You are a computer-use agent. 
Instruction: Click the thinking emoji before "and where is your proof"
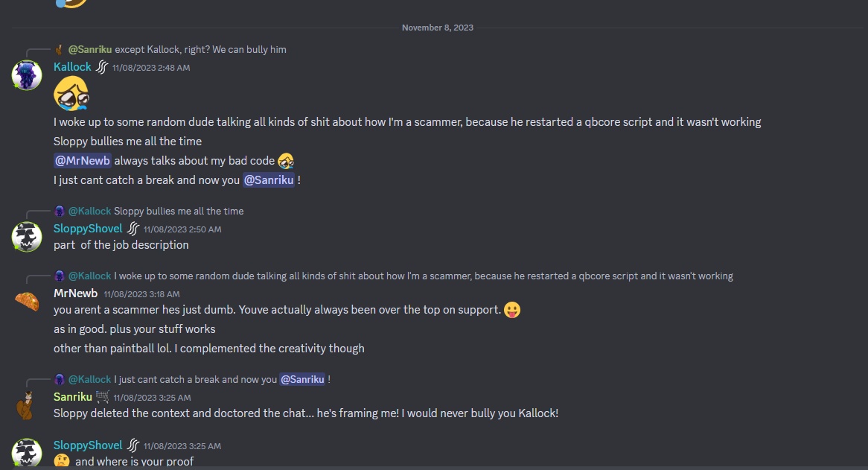point(63,462)
